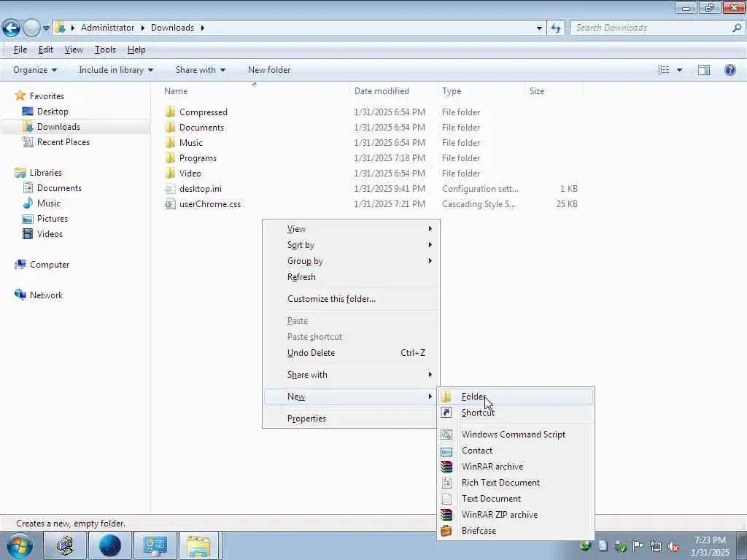Screen dimensions: 747x560
Task: Click the Back navigation arrow
Action: (x=11, y=28)
